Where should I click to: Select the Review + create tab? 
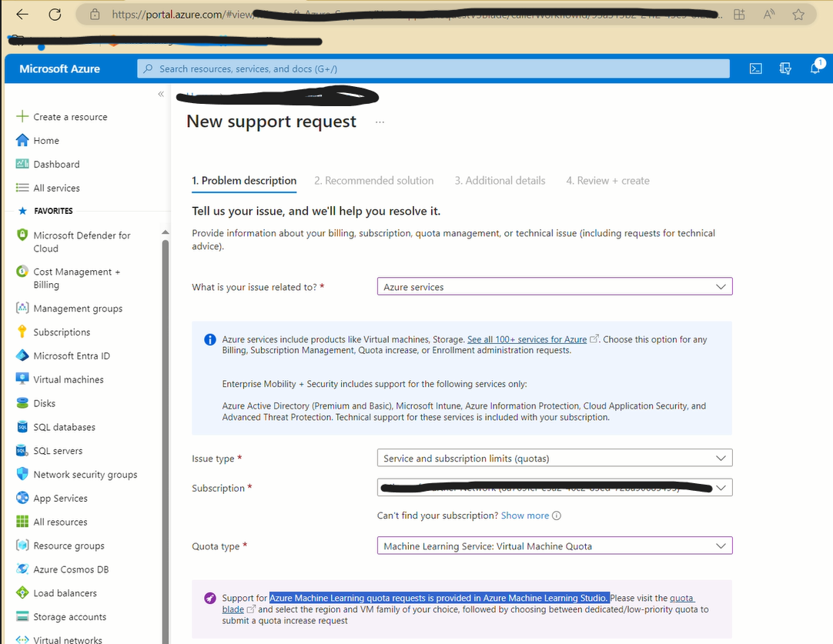[x=607, y=181]
